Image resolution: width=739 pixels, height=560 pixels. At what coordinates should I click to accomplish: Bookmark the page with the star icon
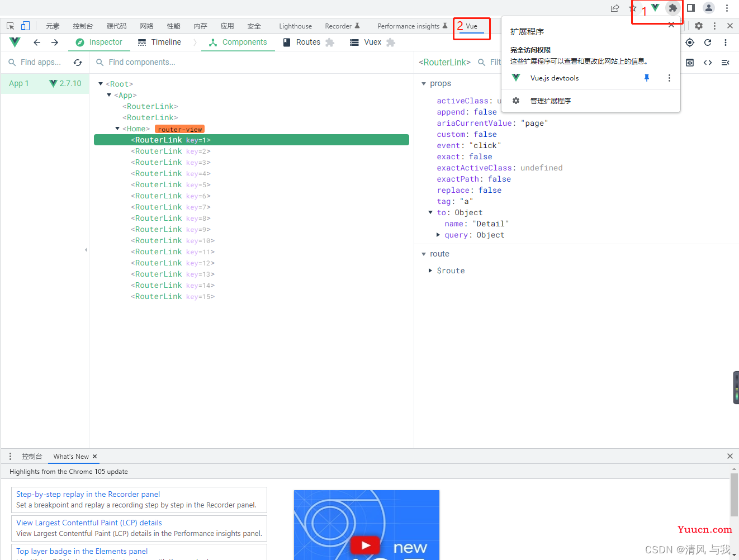coord(633,8)
